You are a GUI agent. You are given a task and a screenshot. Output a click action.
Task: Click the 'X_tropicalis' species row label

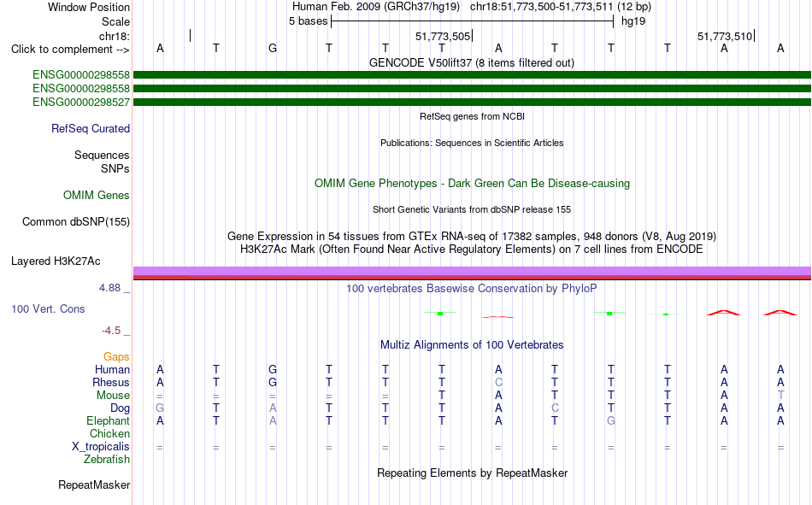[101, 447]
